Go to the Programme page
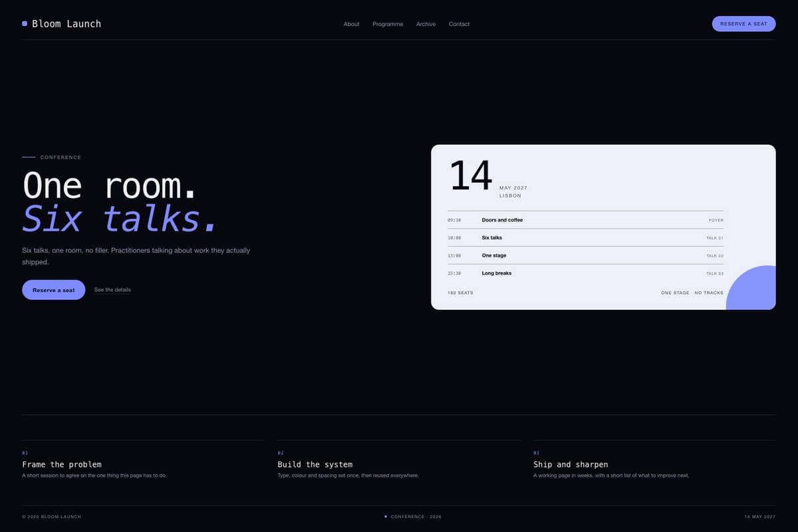The height and width of the screenshot is (532, 798). [388, 24]
